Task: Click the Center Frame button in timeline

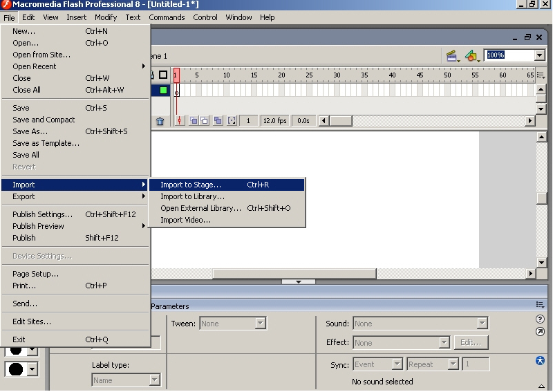Action: pos(180,121)
